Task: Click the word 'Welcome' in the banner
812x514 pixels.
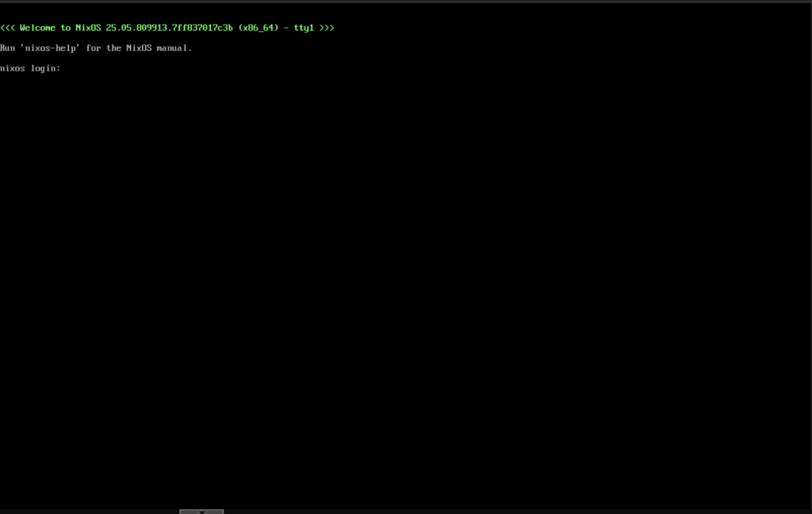Action: 37,27
